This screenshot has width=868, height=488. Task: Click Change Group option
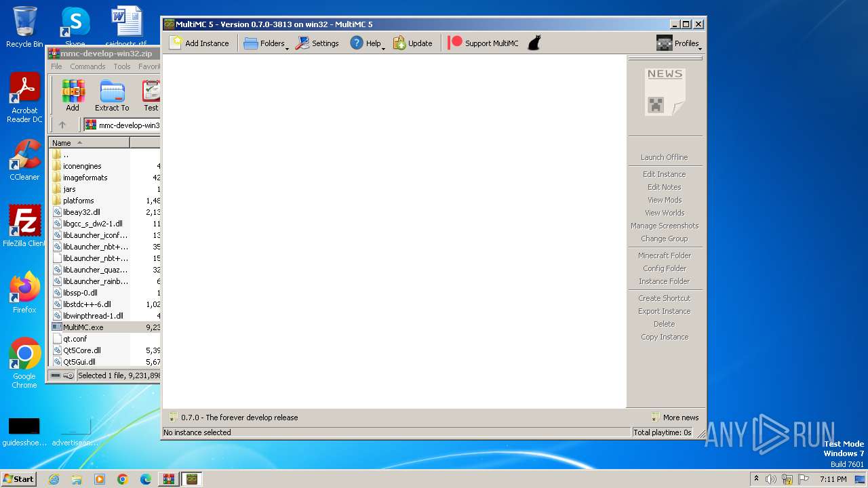pyautogui.click(x=664, y=239)
